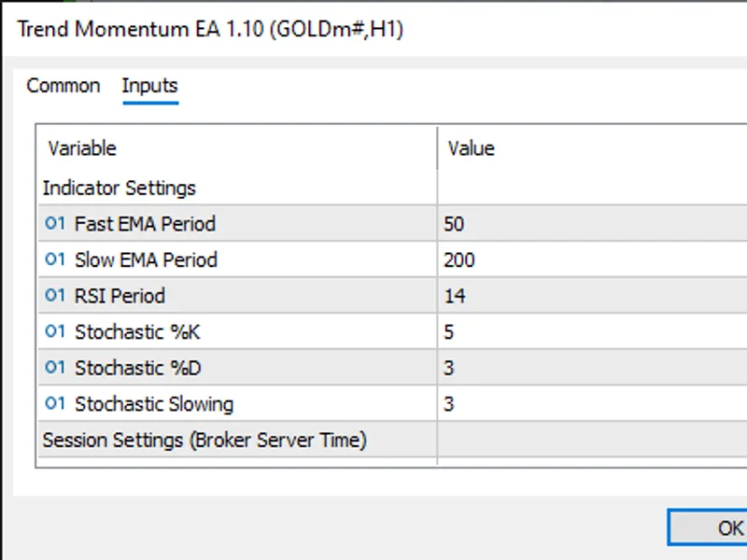
Task: Select the RSI Period integer icon
Action: click(x=55, y=295)
